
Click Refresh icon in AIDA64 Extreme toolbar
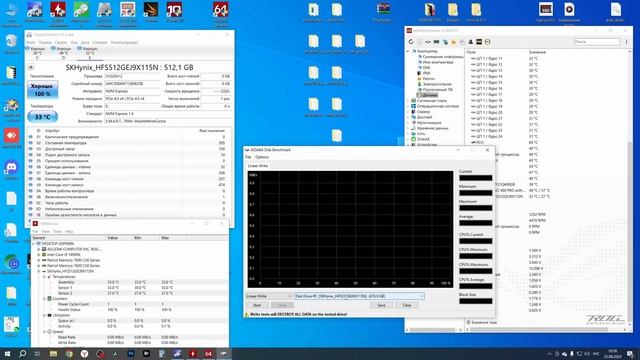[411, 42]
